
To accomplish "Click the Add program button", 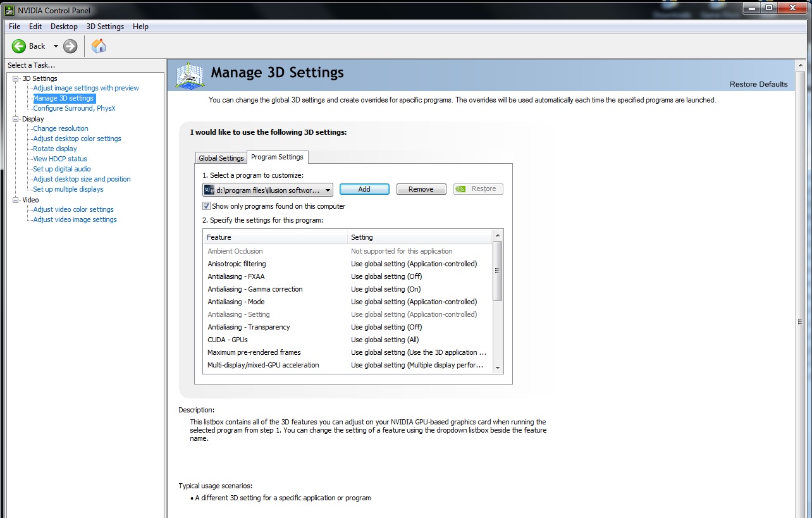I will tap(364, 189).
